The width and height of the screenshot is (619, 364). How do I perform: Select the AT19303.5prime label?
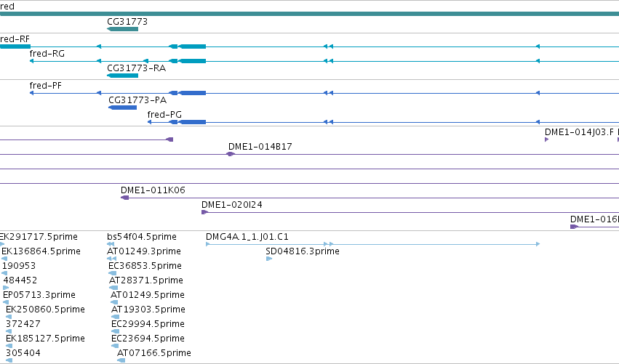148,310
